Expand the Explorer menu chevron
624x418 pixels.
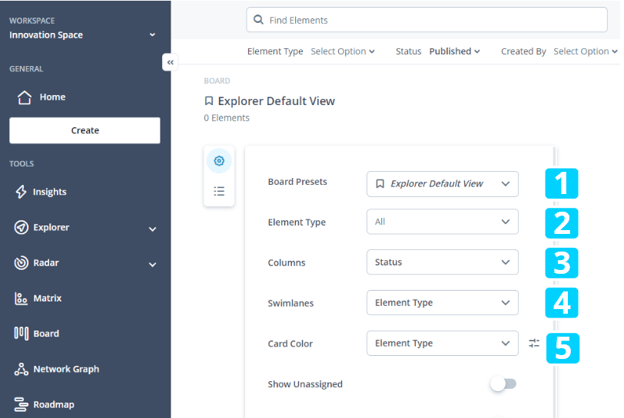coord(153,229)
